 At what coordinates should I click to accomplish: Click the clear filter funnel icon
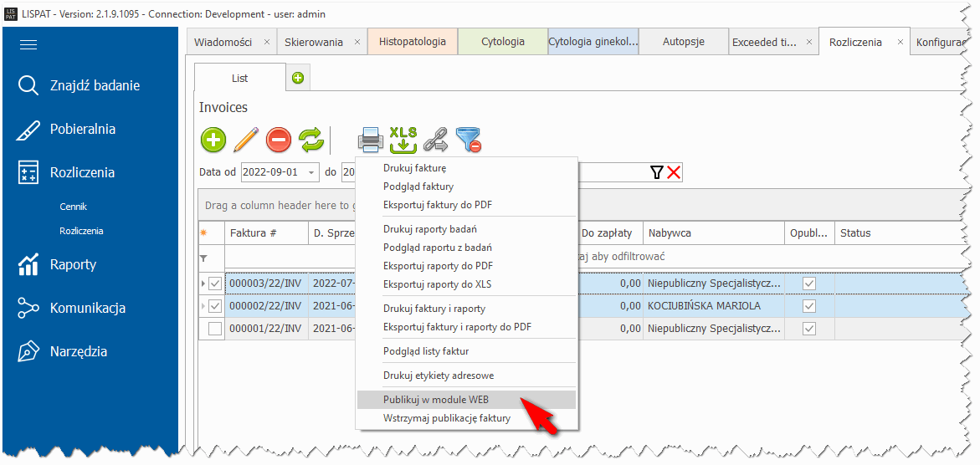(469, 140)
